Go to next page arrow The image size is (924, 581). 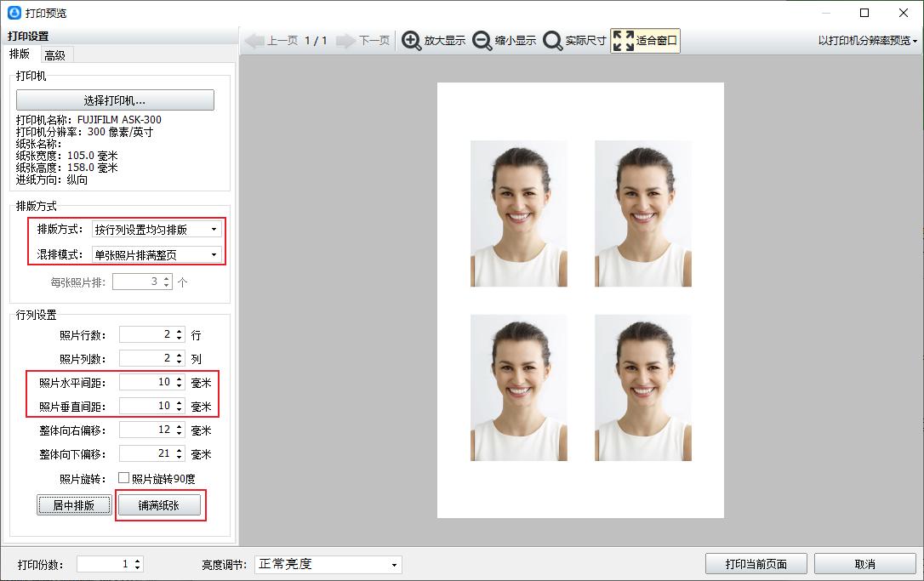coord(345,41)
